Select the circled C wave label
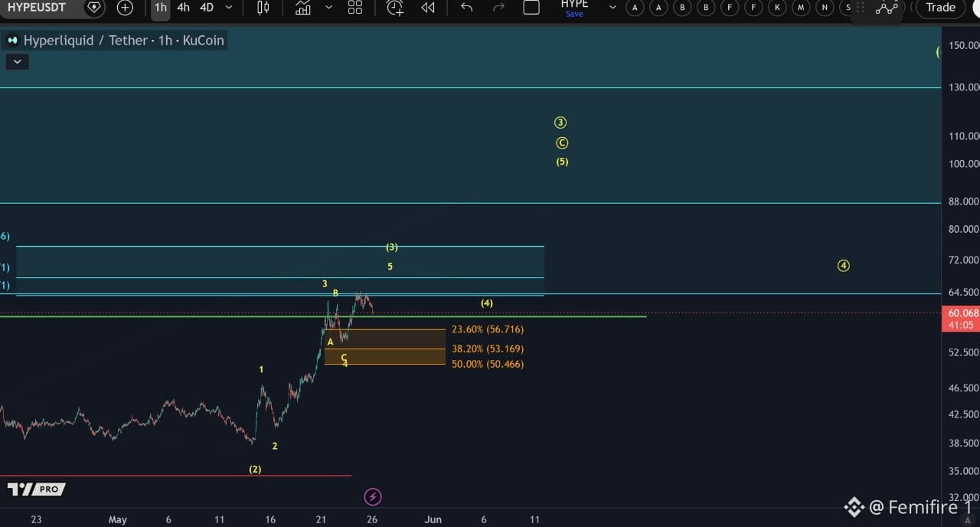Image resolution: width=980 pixels, height=527 pixels. click(x=562, y=143)
